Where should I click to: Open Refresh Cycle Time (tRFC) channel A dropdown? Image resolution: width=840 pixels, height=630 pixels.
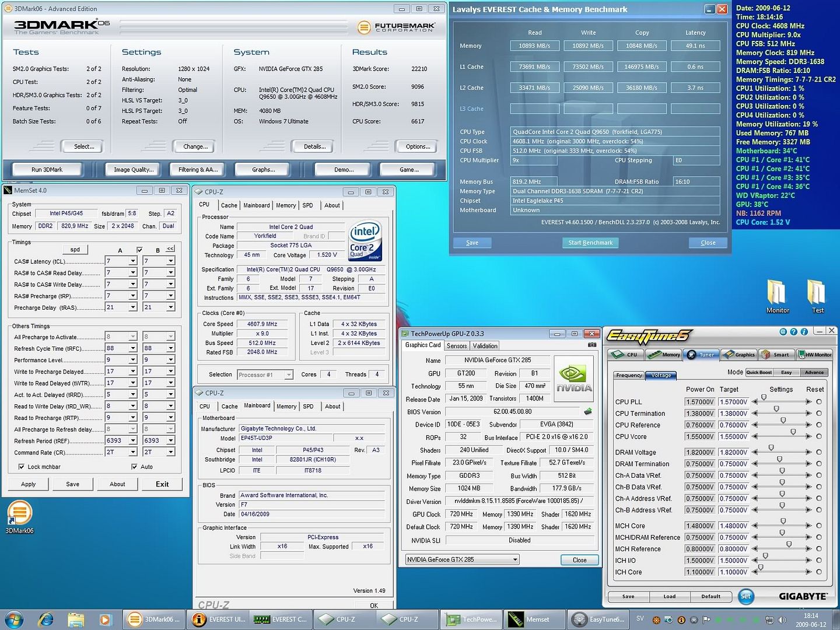133,348
